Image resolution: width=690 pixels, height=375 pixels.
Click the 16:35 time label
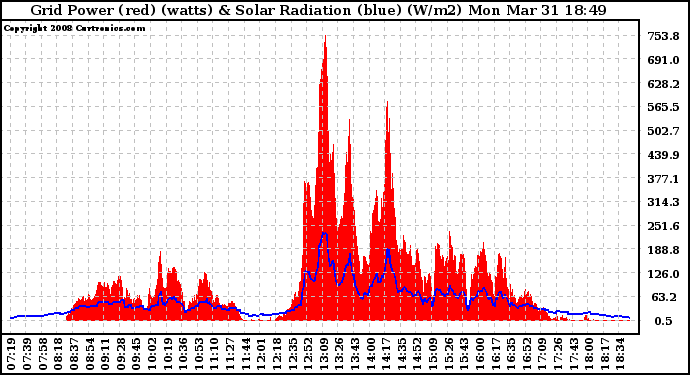click(x=511, y=354)
